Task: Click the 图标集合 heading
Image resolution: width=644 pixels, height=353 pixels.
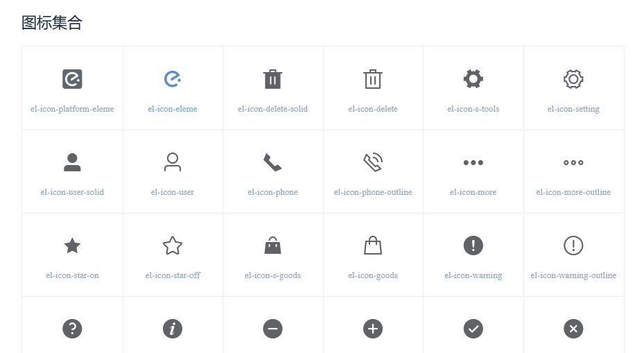Action: (x=52, y=23)
